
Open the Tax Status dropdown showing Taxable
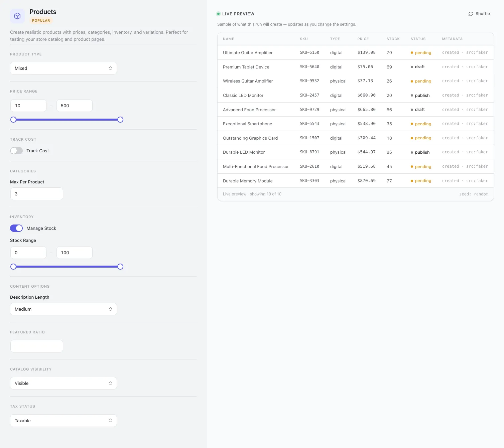click(64, 421)
